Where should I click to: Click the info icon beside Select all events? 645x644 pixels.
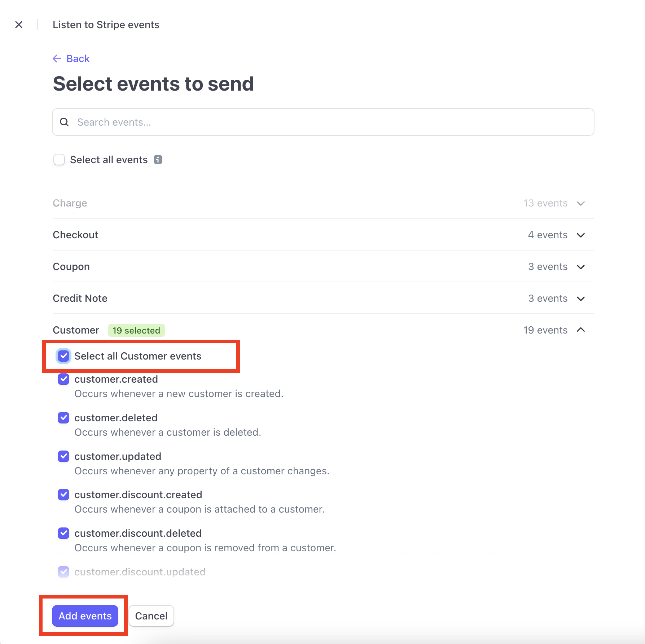[158, 159]
